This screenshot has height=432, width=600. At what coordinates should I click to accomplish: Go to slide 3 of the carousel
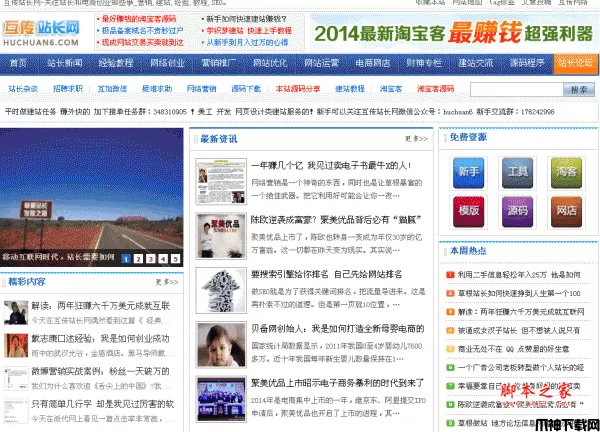point(151,259)
